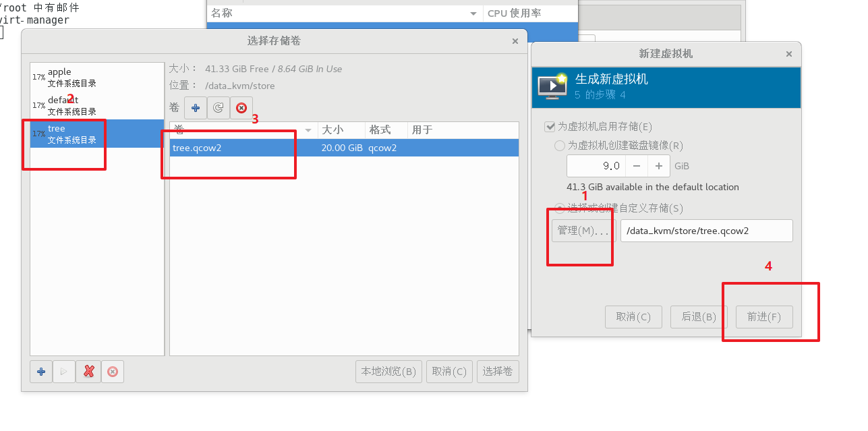
Task: Click the add new volume plus icon
Action: 196,108
